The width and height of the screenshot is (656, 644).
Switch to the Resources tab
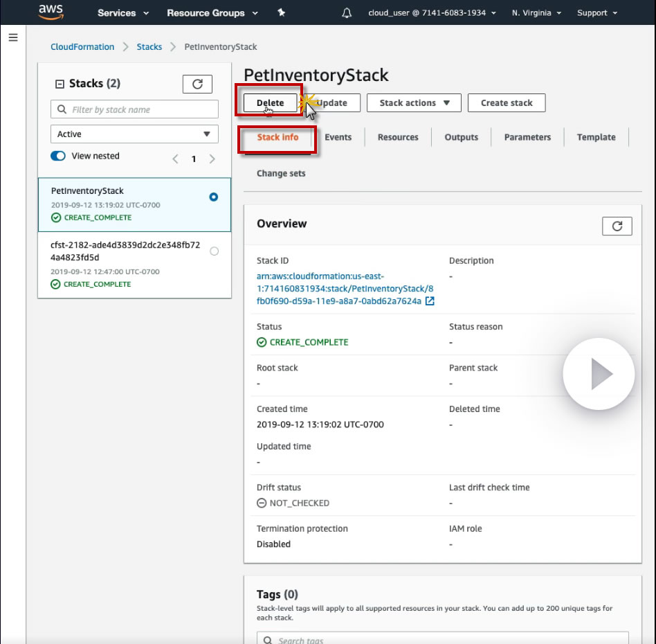pyautogui.click(x=398, y=137)
